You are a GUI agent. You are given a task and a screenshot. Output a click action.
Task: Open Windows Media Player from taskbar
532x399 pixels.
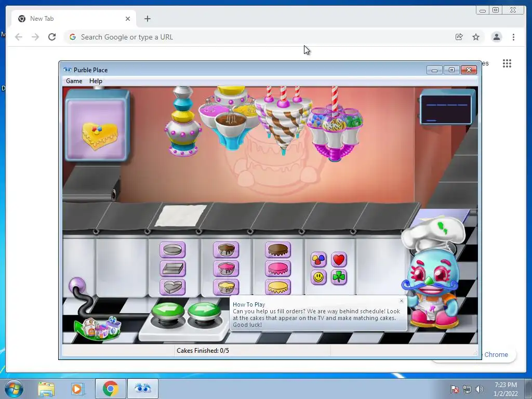point(77,389)
